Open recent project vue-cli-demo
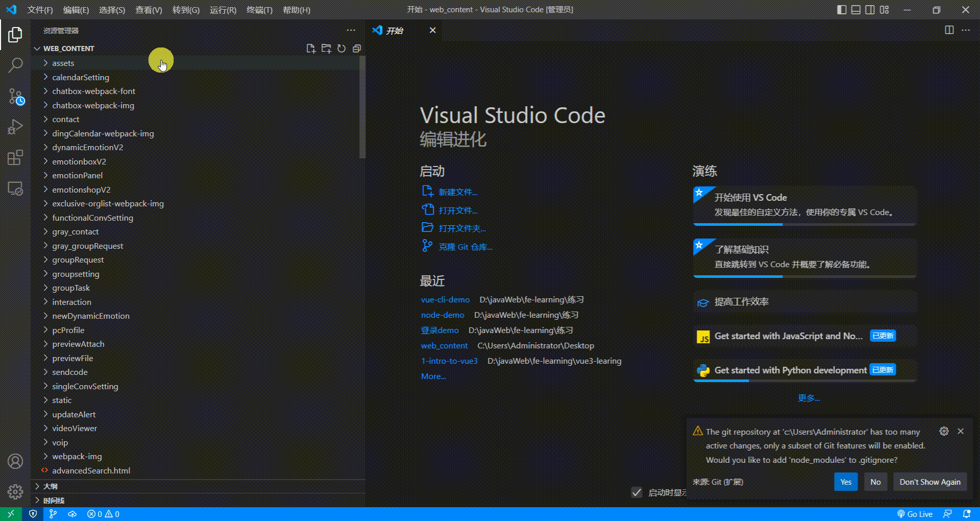The height and width of the screenshot is (521, 980). (445, 300)
